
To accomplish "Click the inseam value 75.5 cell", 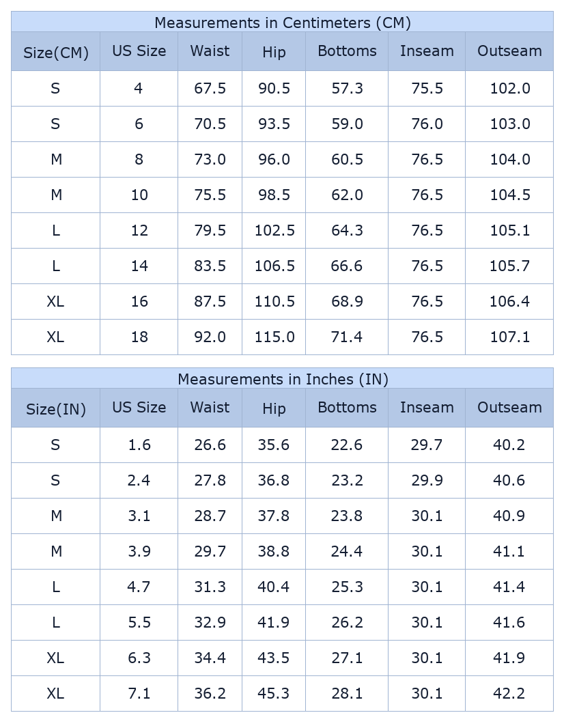I will click(x=427, y=89).
